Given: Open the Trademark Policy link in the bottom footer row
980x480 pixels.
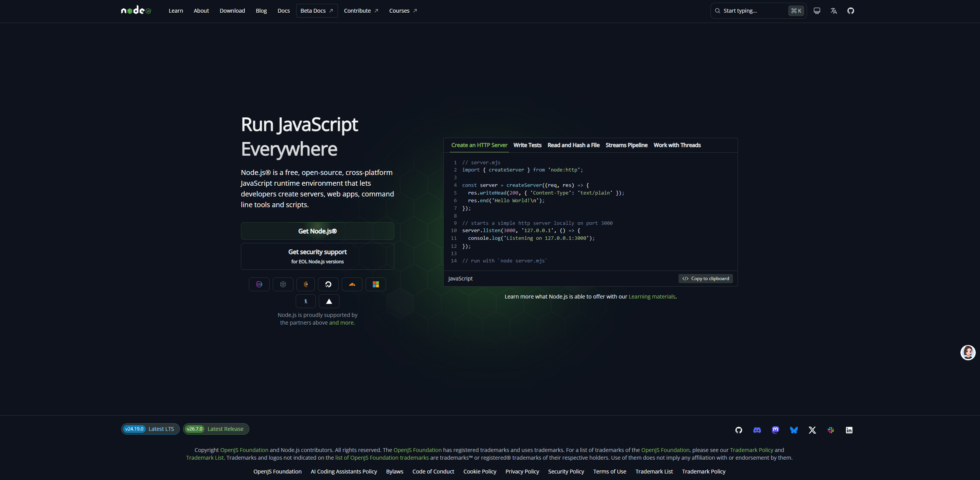Looking at the screenshot, I should (704, 472).
